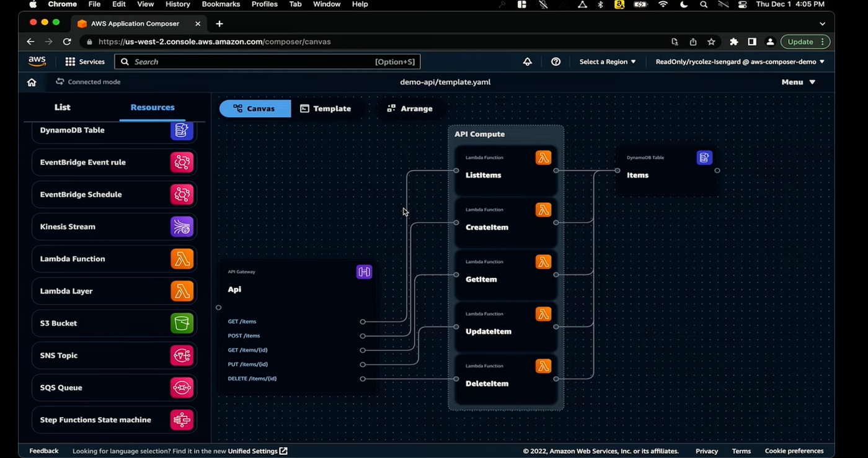Select the SQS Queue icon in palette
The width and height of the screenshot is (868, 458).
[182, 388]
